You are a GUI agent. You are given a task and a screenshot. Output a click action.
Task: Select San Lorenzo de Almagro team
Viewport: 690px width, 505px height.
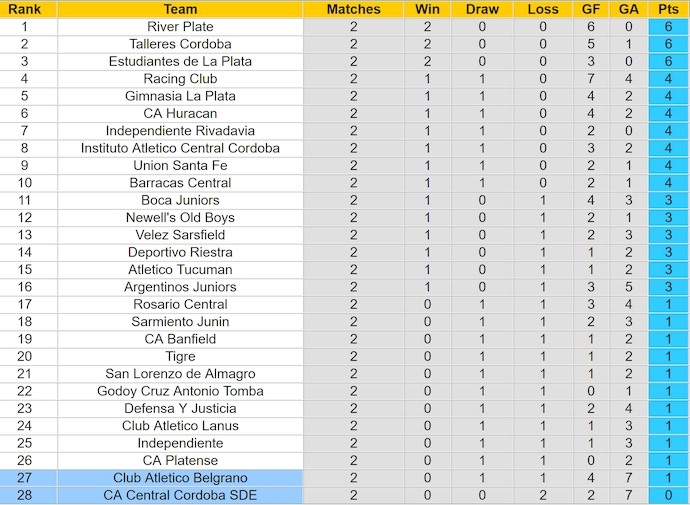tap(180, 374)
